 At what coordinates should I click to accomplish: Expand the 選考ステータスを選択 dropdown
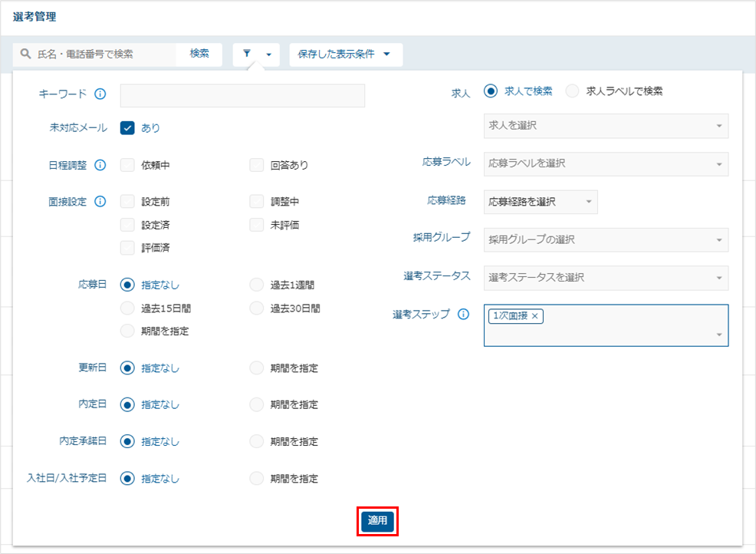606,278
